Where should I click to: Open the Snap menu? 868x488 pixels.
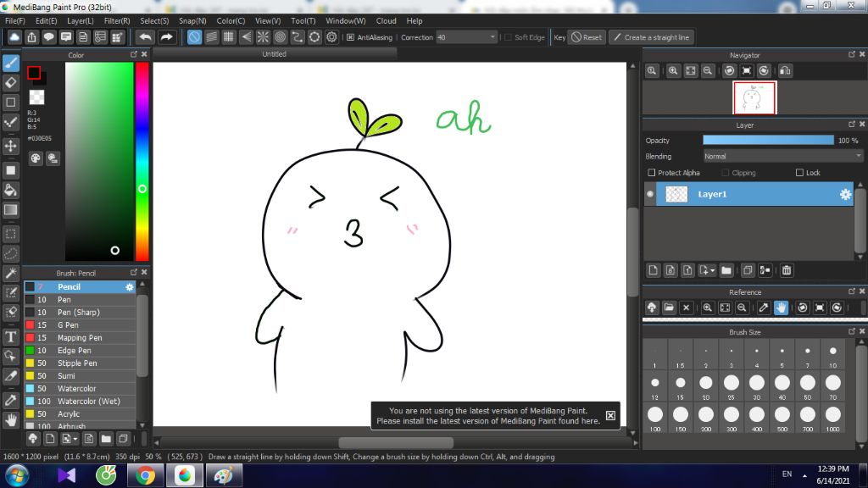192,20
